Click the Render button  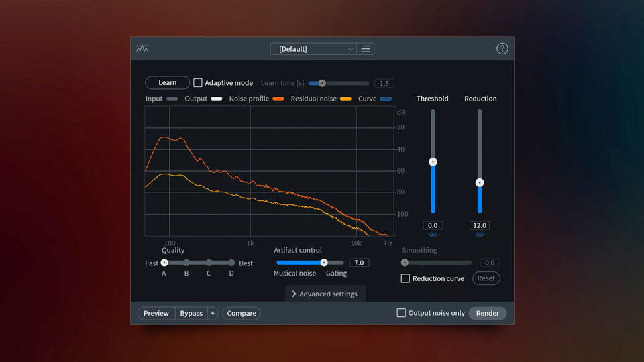point(488,313)
